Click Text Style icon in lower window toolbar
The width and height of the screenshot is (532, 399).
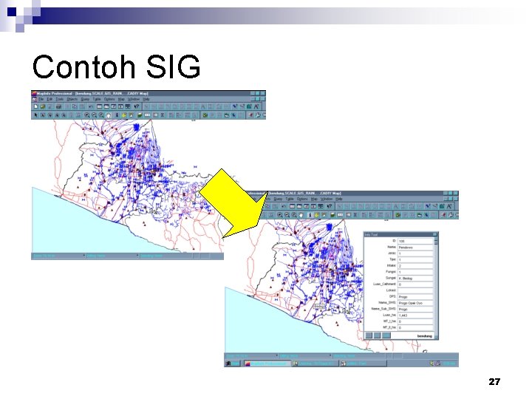click(449, 206)
